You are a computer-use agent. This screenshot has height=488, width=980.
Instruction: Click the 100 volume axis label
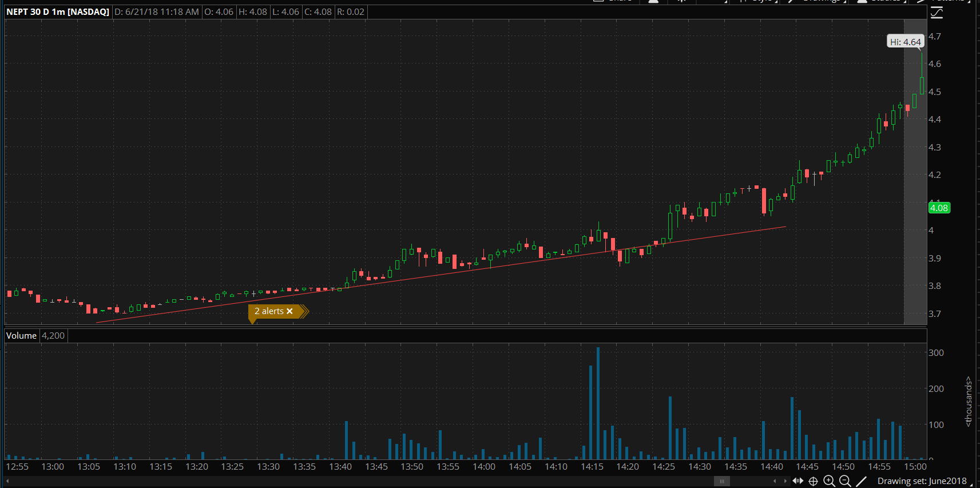(936, 424)
